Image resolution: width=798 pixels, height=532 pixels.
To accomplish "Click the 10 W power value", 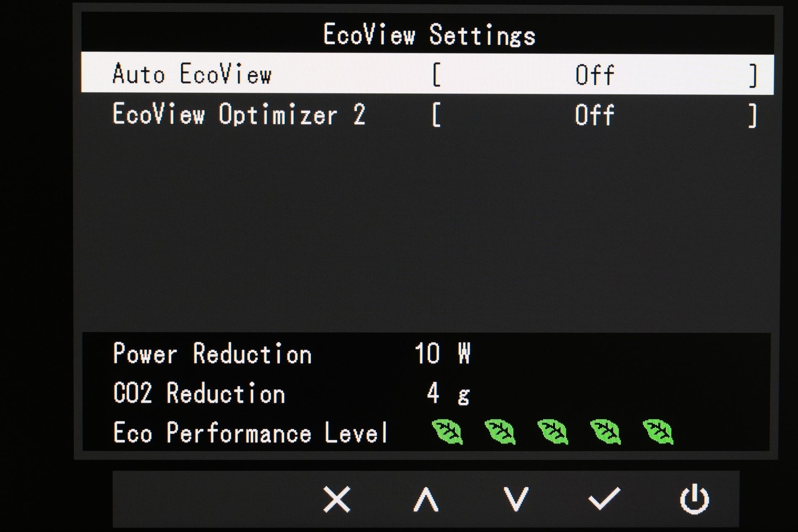I will (x=442, y=354).
